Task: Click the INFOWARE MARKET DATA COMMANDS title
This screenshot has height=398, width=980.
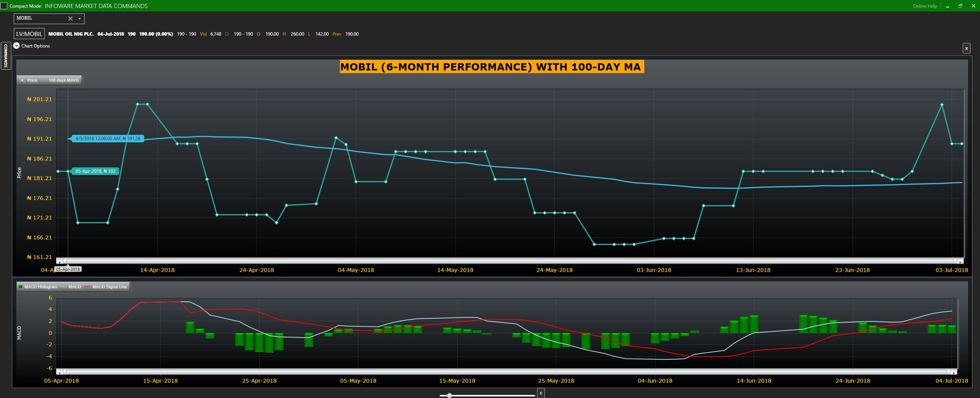Action: 96,6
